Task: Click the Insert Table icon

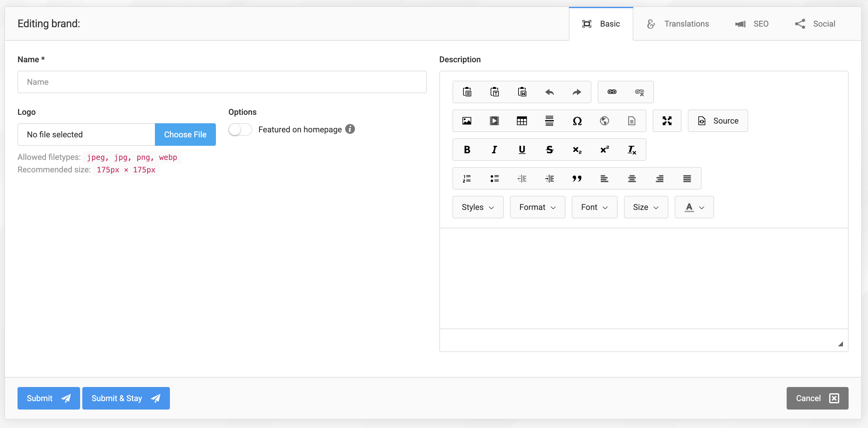Action: coord(522,121)
